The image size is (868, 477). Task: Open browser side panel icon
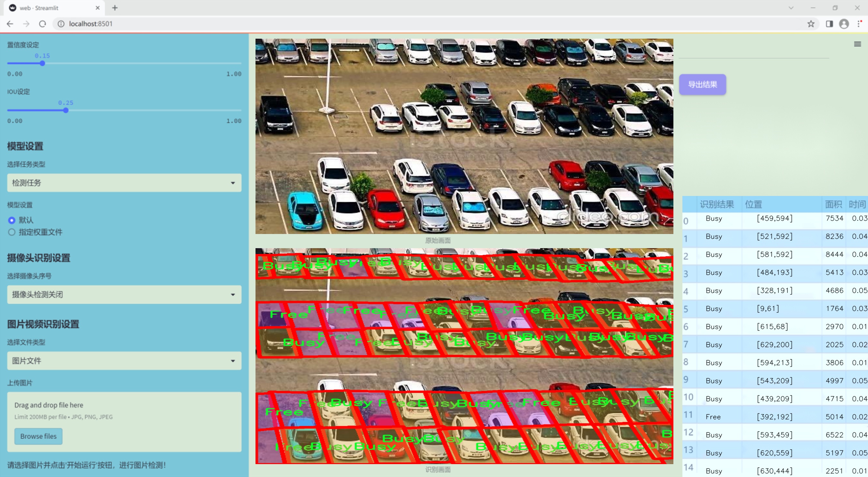(x=829, y=24)
